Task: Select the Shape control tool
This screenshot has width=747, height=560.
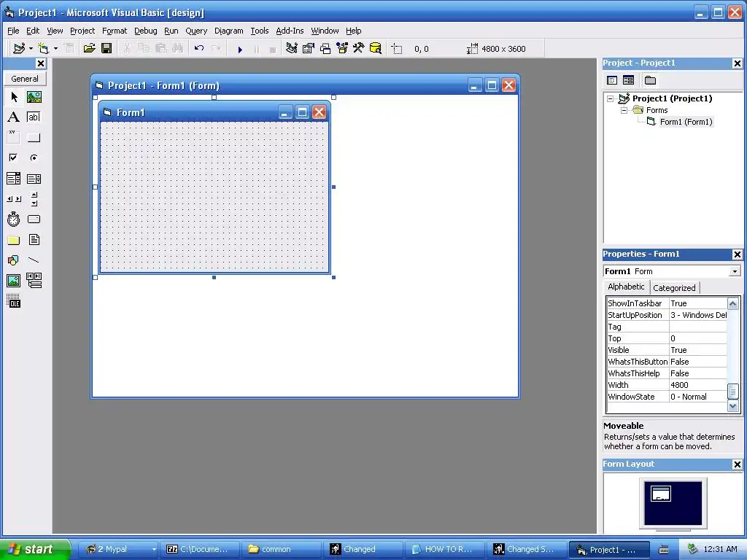Action: (x=14, y=260)
